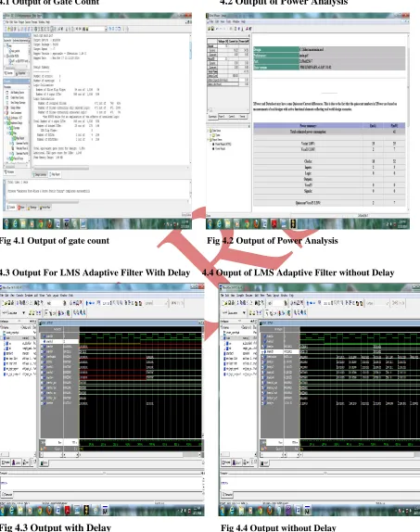Select wave tab below Fig 4.3 waveform
Image resolution: width=420 pixels, height=532 pixels.
tap(45, 462)
